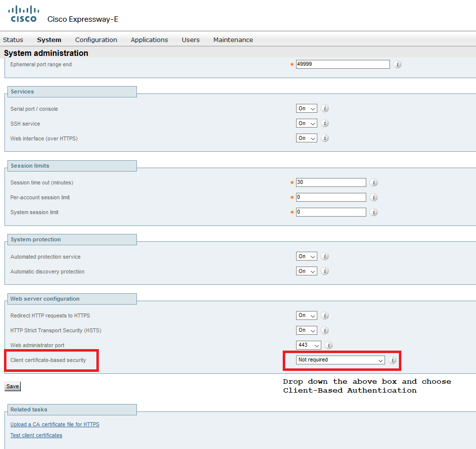This screenshot has width=476, height=449.
Task: Open info icon for Web administrator port
Action: pos(329,345)
